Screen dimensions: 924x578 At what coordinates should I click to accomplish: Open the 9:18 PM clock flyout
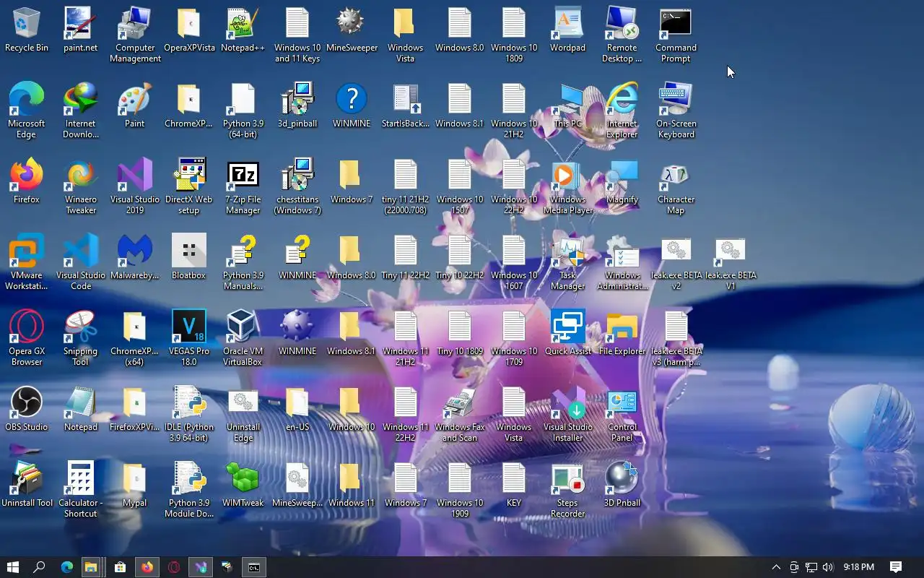(x=859, y=567)
